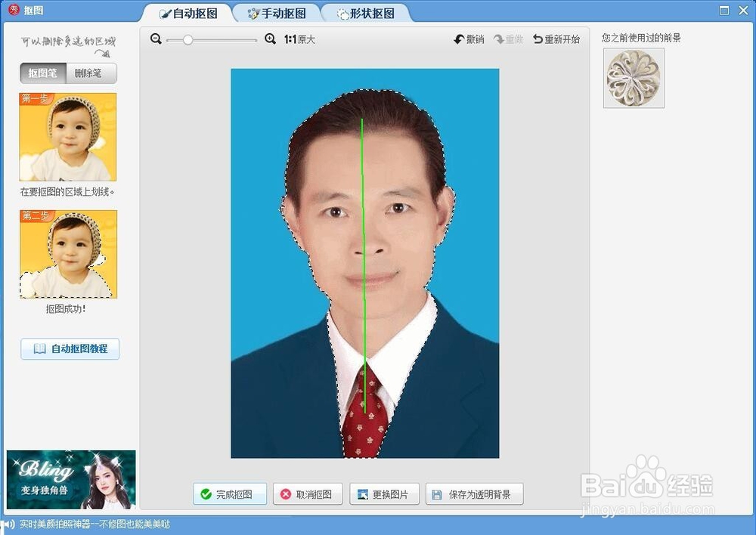
Task: Change the photo using 更换图片
Action: [385, 493]
